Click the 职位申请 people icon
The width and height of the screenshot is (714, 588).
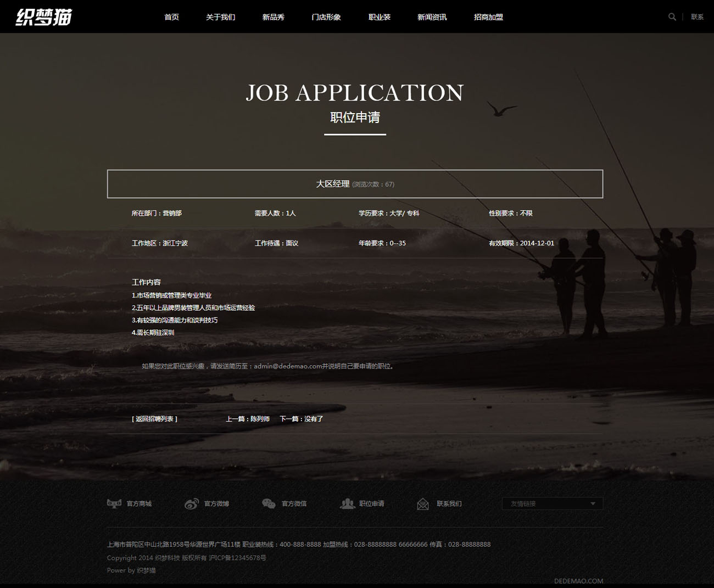point(347,503)
